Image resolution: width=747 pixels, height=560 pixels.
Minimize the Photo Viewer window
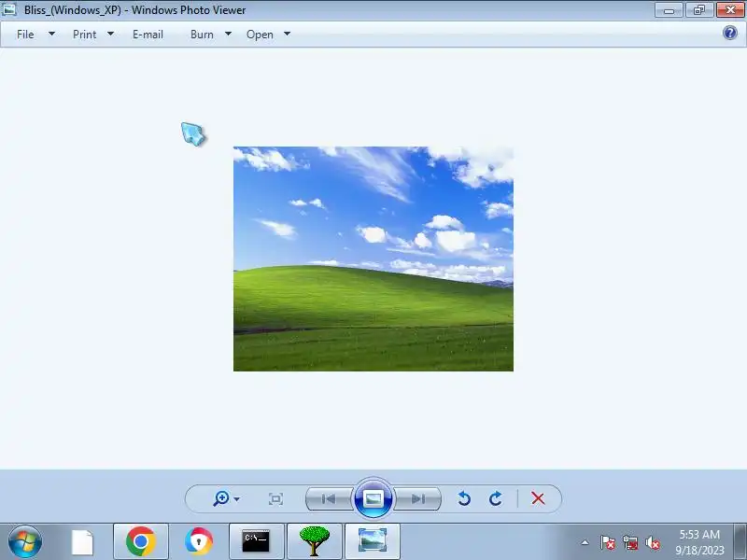tap(669, 9)
